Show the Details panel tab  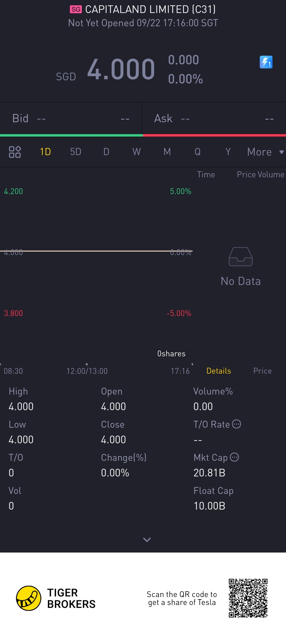[x=218, y=371]
